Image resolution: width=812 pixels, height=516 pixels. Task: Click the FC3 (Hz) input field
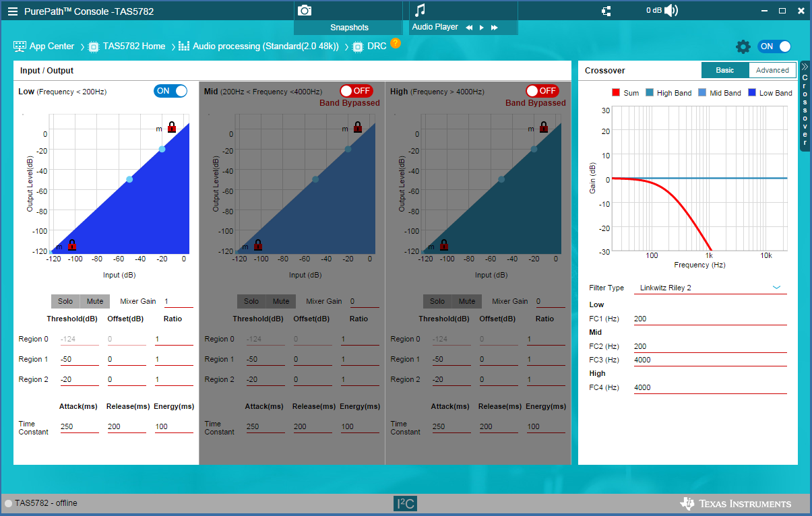(x=710, y=360)
